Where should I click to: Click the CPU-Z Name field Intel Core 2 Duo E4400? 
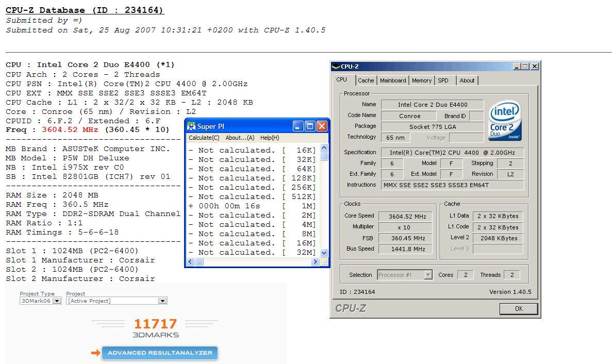pos(433,105)
